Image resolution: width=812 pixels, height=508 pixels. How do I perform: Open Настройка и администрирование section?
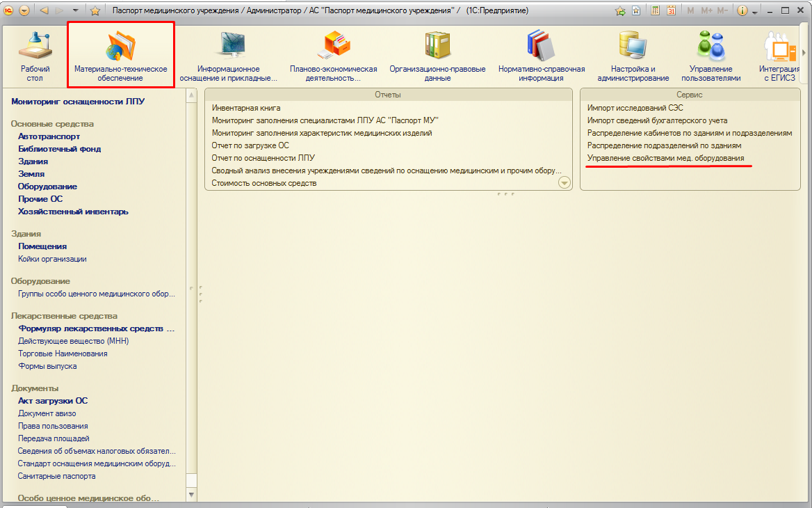click(633, 54)
